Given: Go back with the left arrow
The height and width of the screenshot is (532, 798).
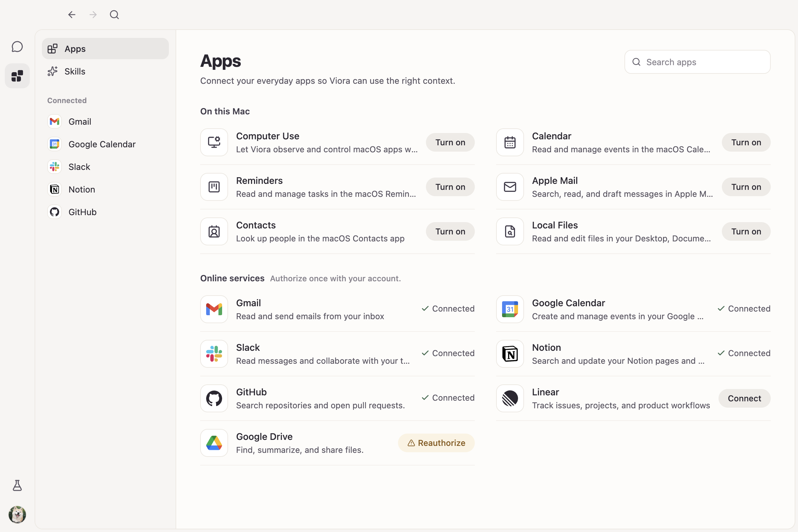Looking at the screenshot, I should tap(71, 15).
